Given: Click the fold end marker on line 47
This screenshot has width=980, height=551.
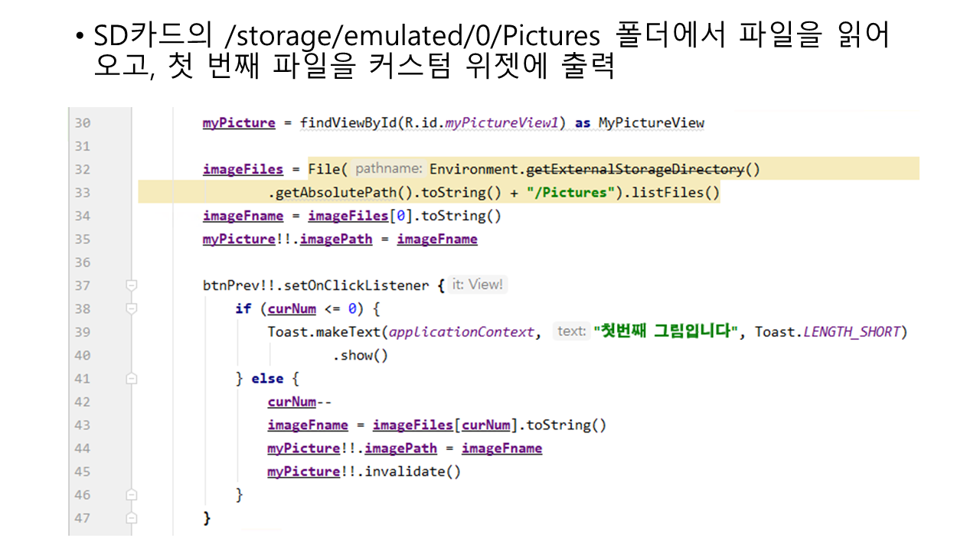Looking at the screenshot, I should (132, 518).
